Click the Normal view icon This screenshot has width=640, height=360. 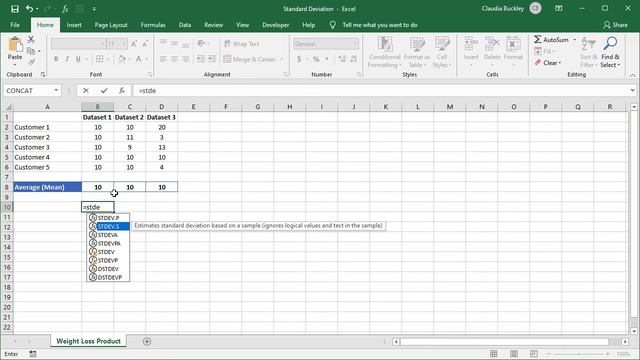pyautogui.click(x=494, y=354)
